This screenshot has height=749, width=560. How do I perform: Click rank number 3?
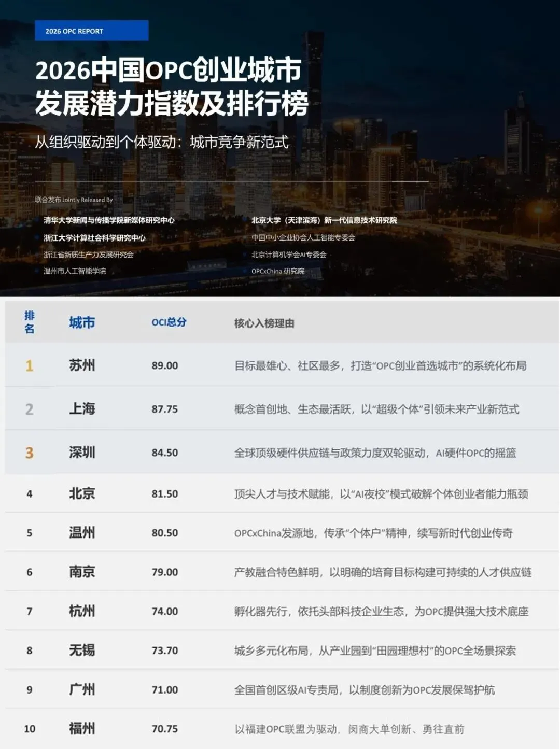point(30,453)
